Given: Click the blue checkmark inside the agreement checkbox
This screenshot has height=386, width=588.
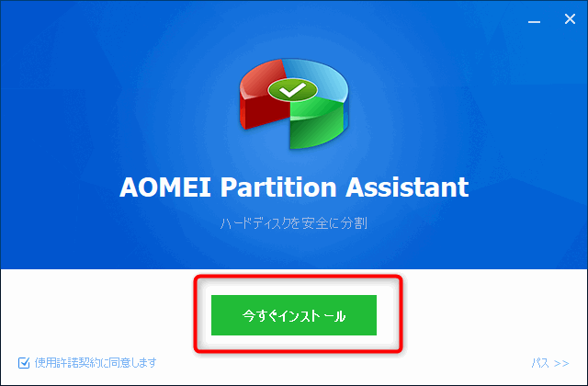Looking at the screenshot, I should (25, 362).
